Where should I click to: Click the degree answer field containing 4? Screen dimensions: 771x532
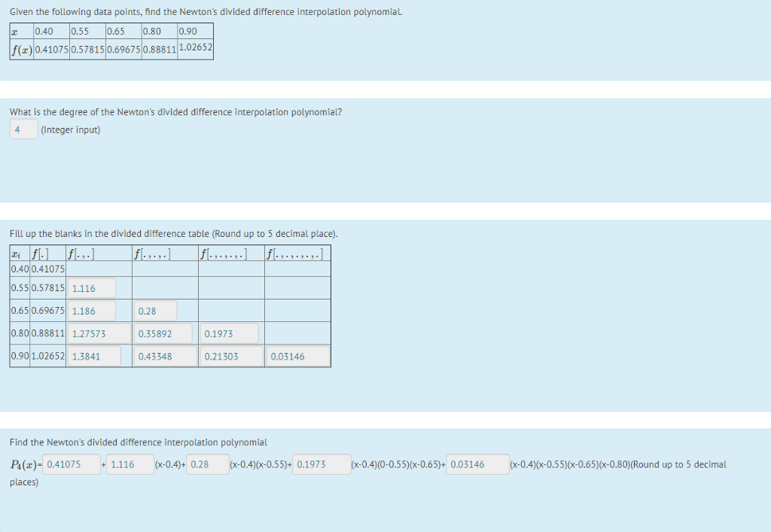pyautogui.click(x=23, y=129)
